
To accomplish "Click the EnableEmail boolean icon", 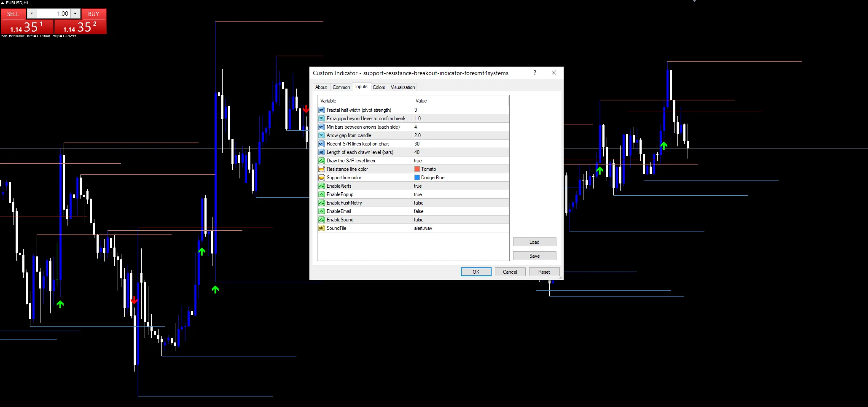I will pyautogui.click(x=321, y=211).
